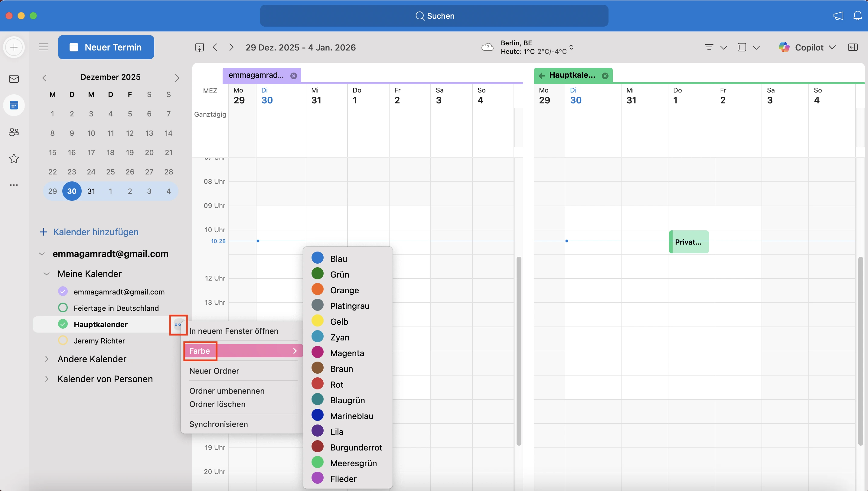The image size is (868, 491).
Task: Click the megaphone feedback icon
Action: (x=838, y=16)
